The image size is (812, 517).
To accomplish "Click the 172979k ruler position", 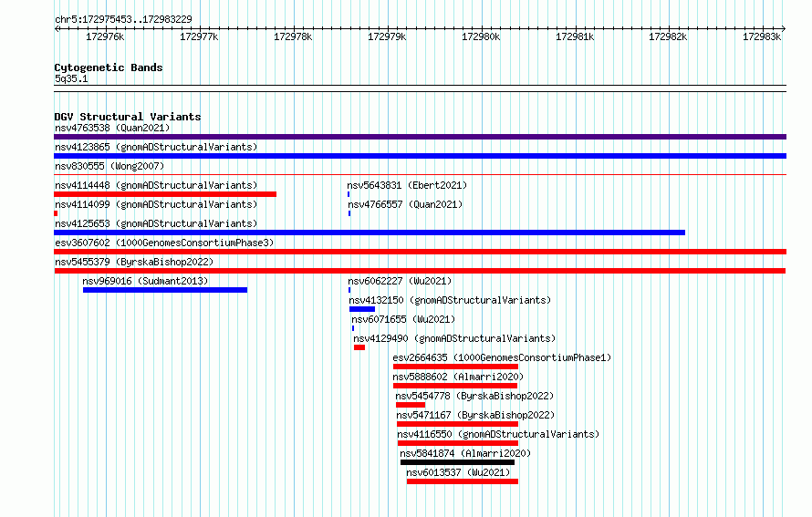I will pyautogui.click(x=387, y=36).
